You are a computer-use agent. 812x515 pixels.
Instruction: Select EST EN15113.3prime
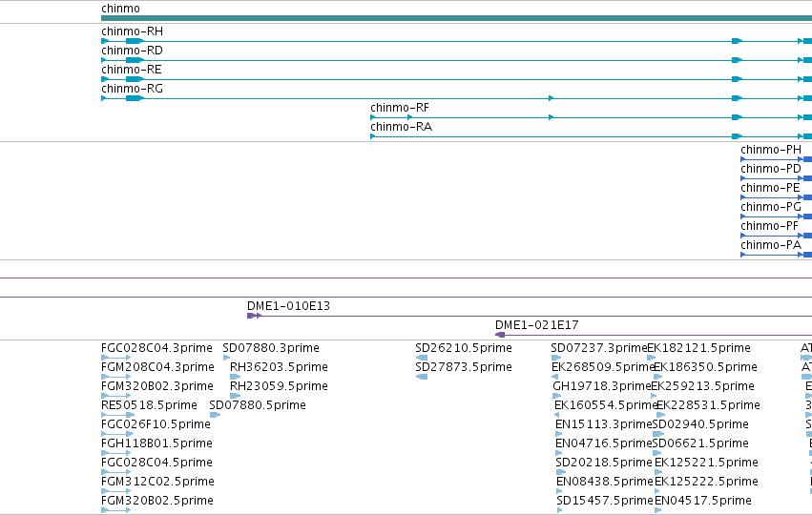(x=604, y=425)
